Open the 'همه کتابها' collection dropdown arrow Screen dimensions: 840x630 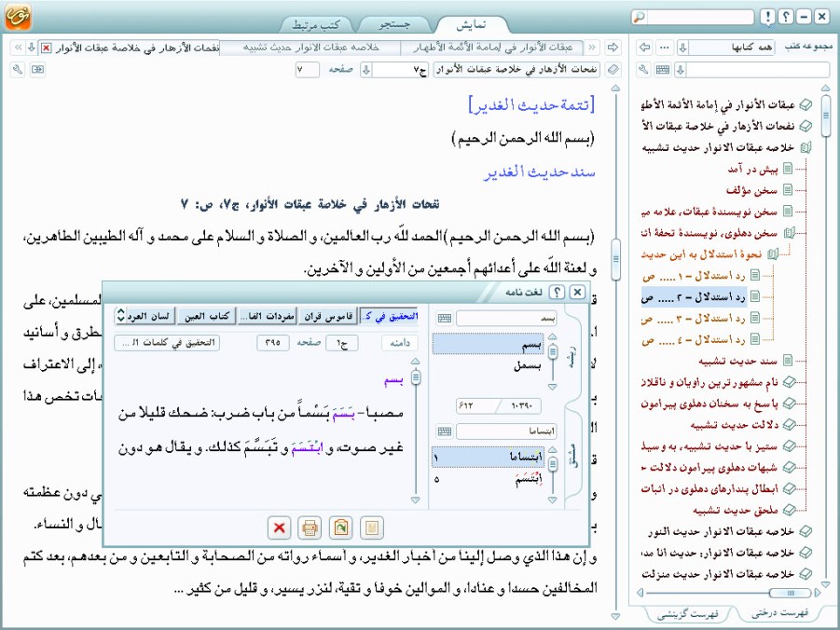(682, 48)
